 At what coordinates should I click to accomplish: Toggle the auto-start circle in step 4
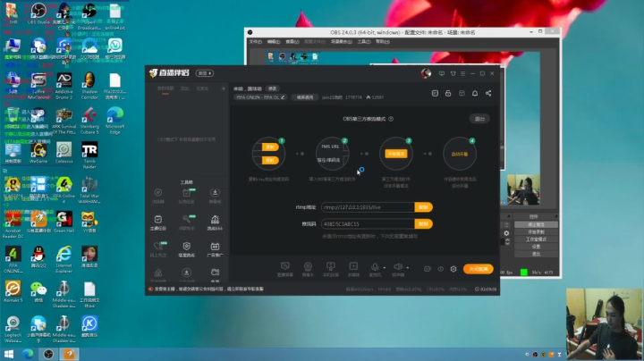(460, 154)
